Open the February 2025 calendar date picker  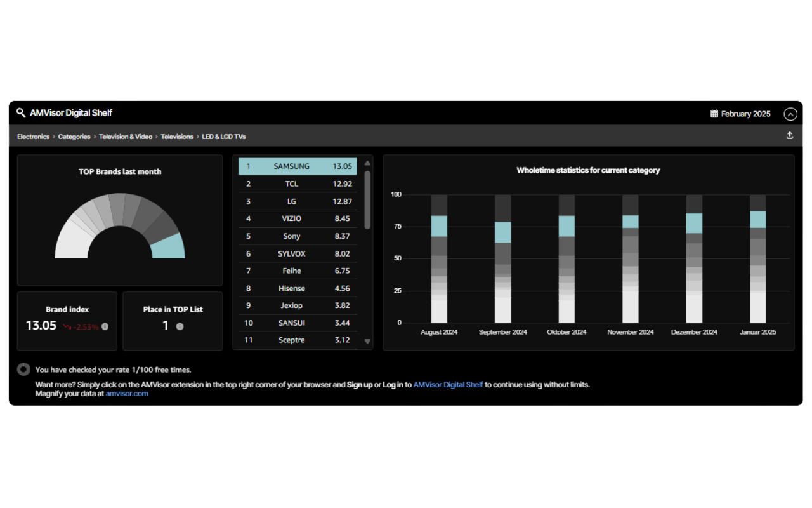click(x=740, y=114)
